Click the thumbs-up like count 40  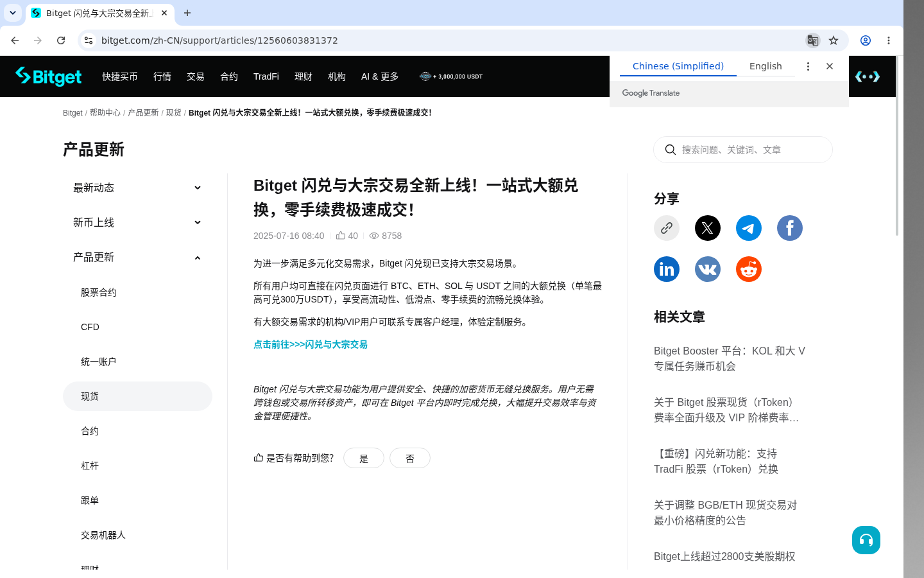[347, 236]
